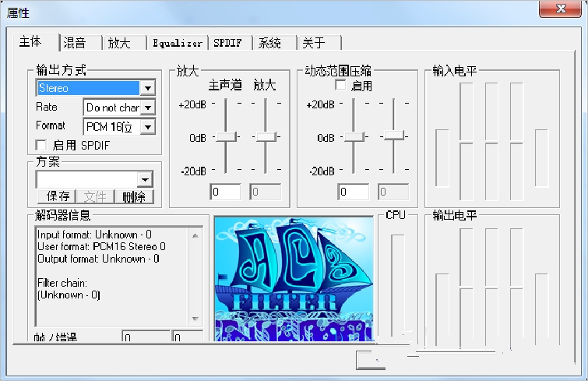Click decoder info scrollbar up arrow

[195, 235]
